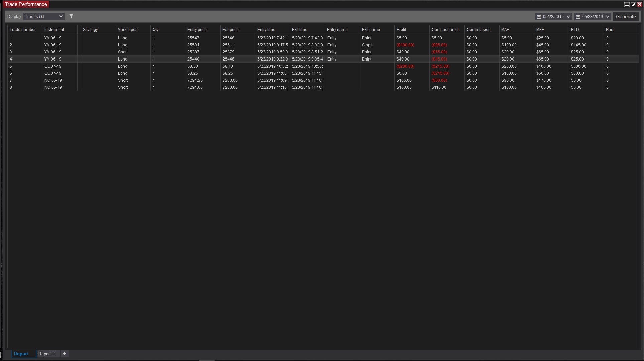Click the Cum. net profit column header

pos(447,30)
